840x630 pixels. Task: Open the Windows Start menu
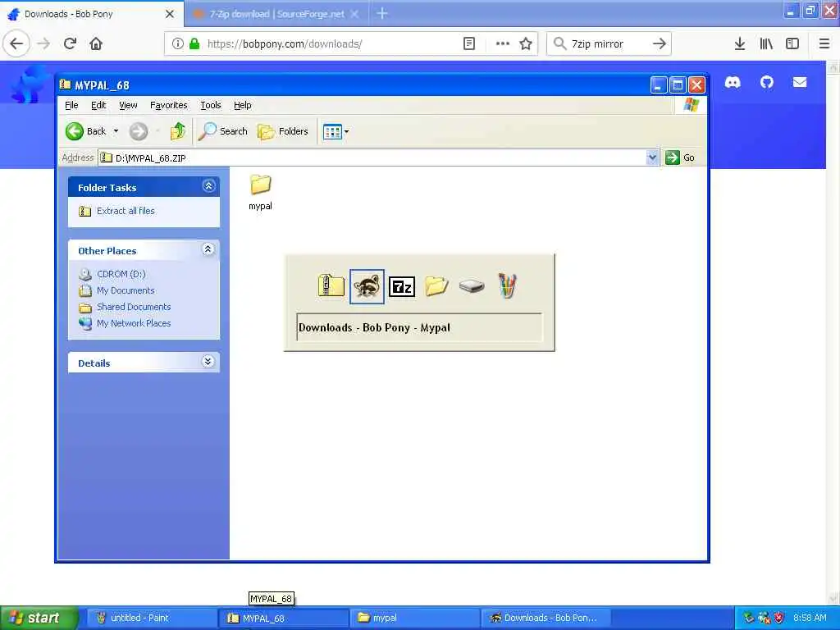click(39, 618)
